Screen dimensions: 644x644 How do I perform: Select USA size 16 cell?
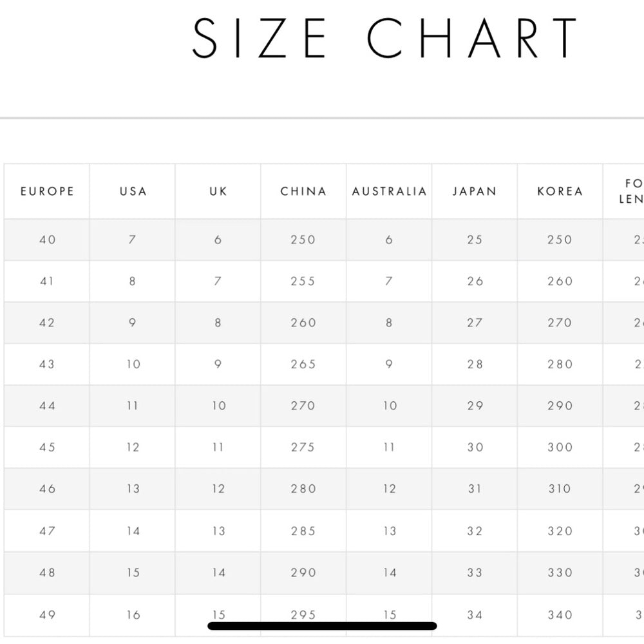coord(133,615)
